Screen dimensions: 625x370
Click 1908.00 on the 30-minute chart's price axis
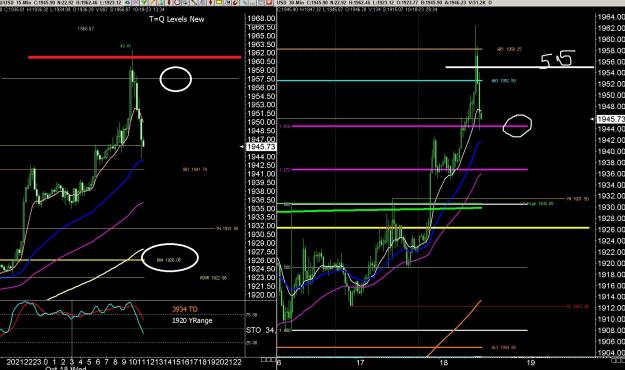point(611,331)
